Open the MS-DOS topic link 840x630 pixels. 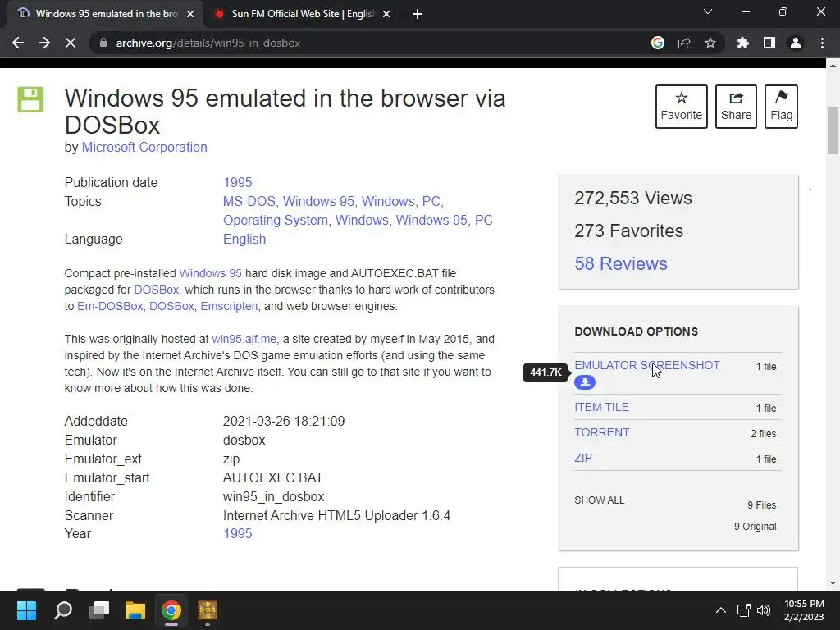(249, 202)
